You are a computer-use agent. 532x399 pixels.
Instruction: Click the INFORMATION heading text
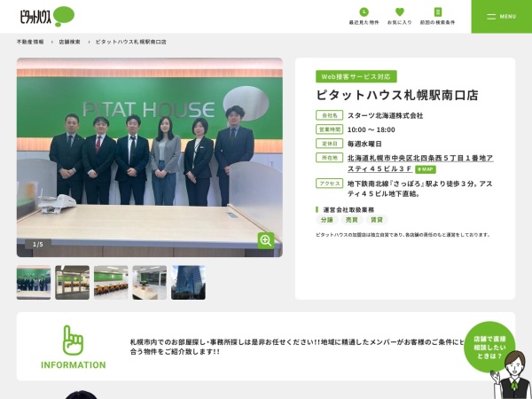pyautogui.click(x=74, y=365)
